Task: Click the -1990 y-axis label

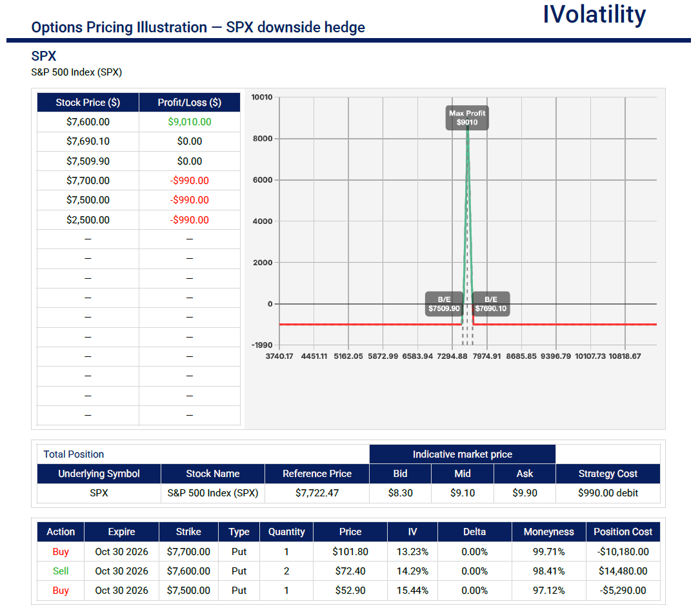Action: pos(261,345)
